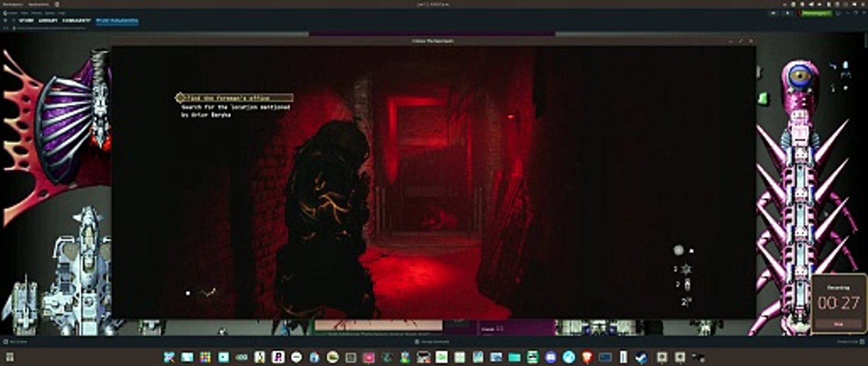Stop the screen recording
The image size is (868, 366).
[x=838, y=324]
